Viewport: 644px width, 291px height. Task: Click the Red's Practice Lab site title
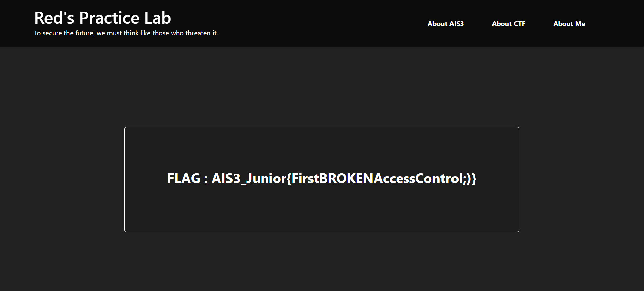pos(102,18)
